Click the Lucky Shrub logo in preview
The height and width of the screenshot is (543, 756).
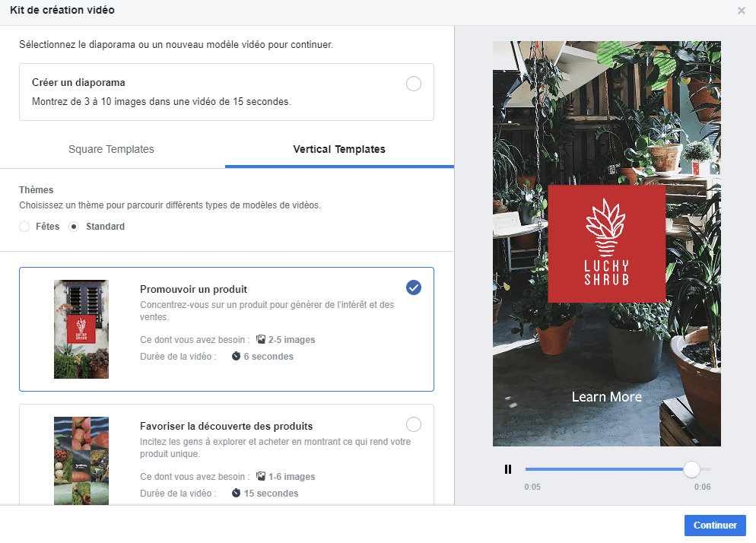click(x=606, y=243)
